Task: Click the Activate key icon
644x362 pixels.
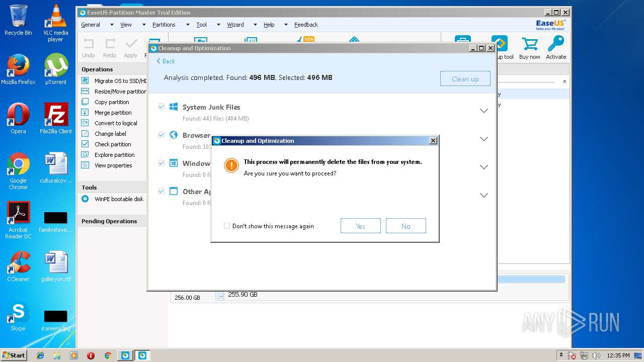Action: pyautogui.click(x=556, y=44)
